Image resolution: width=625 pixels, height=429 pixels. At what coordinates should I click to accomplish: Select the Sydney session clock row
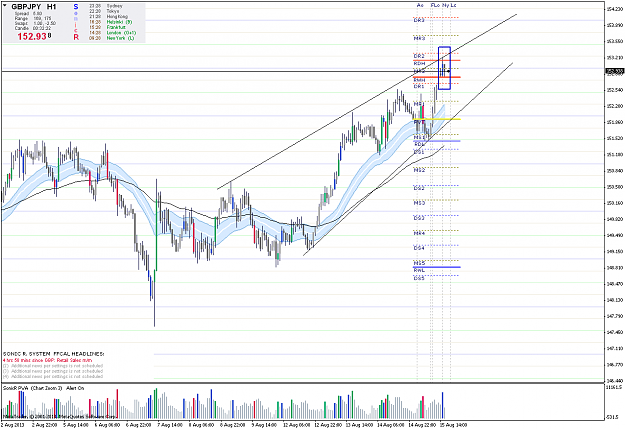[106, 6]
